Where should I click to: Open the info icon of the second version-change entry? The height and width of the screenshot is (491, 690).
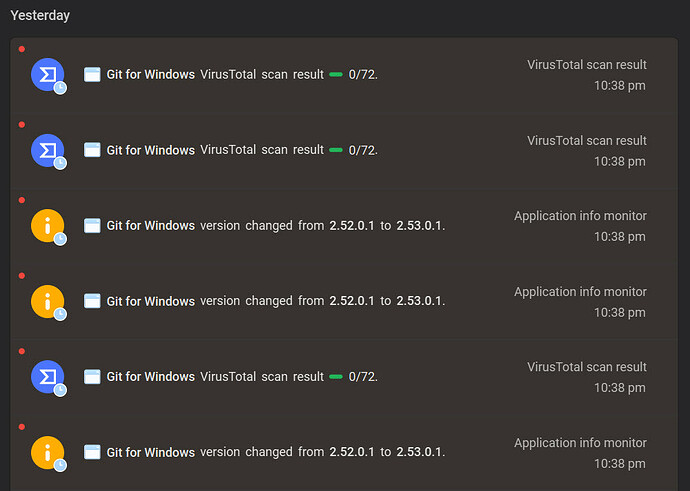click(47, 301)
